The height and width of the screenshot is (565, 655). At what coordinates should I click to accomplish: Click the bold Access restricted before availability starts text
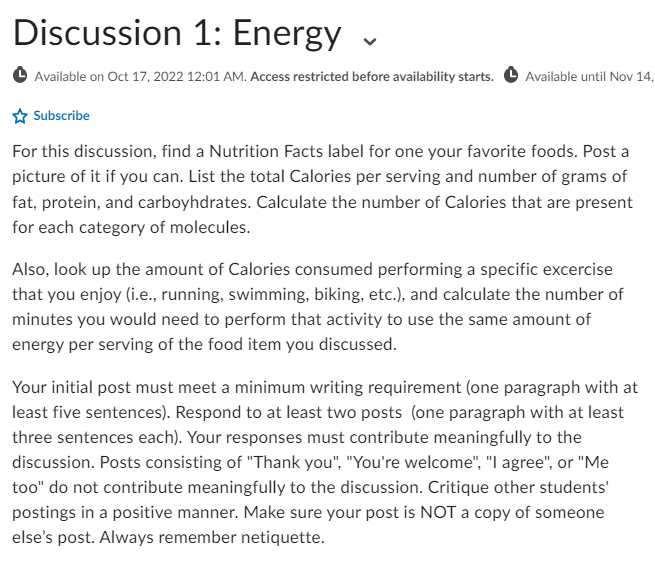pos(372,77)
